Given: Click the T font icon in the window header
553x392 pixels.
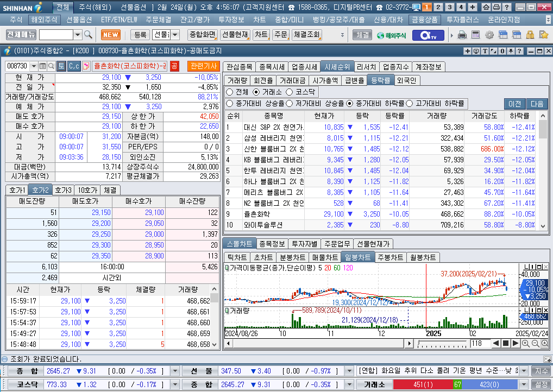Looking at the screenshot, I should click(485, 51).
